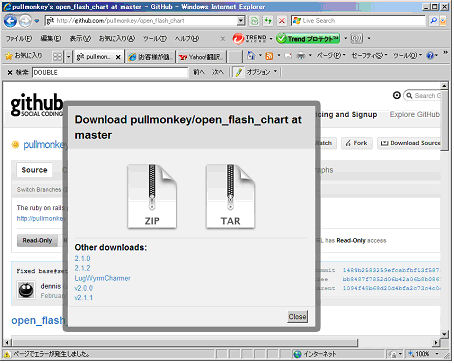Open the ツール(O) command bar dropdown
This screenshot has height=363, width=454.
(x=407, y=56)
